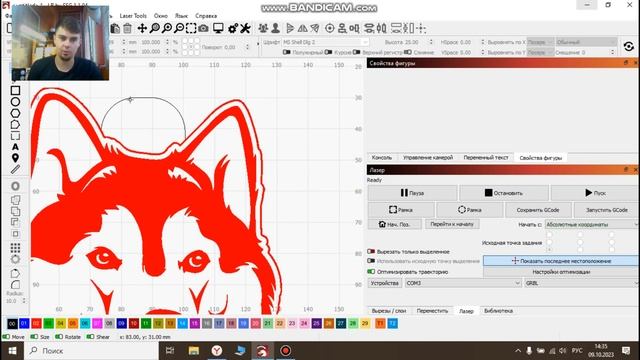Toggle the Rotate switch in status bar
The width and height of the screenshot is (640, 360).
click(x=59, y=337)
